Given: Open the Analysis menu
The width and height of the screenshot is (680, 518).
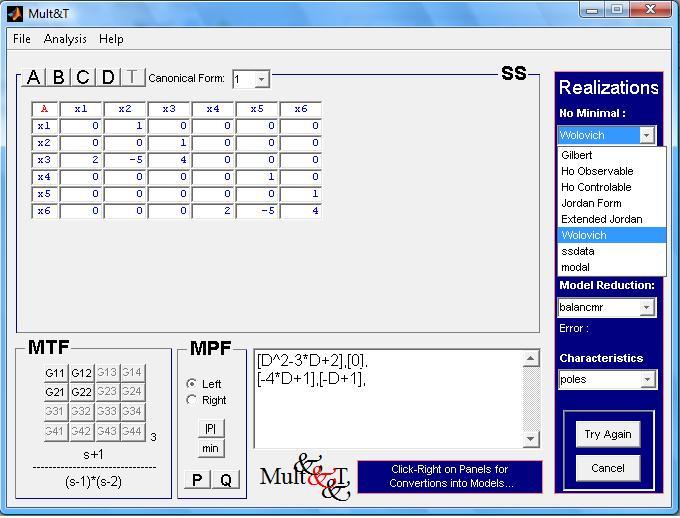Looking at the screenshot, I should (65, 39).
